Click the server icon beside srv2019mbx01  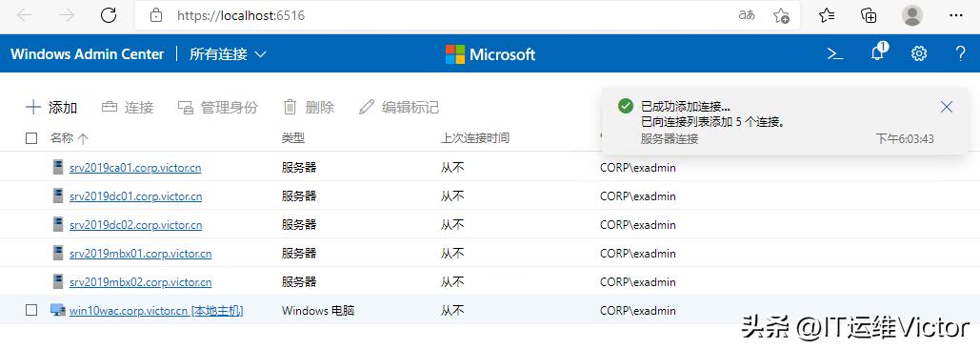pyautogui.click(x=58, y=253)
